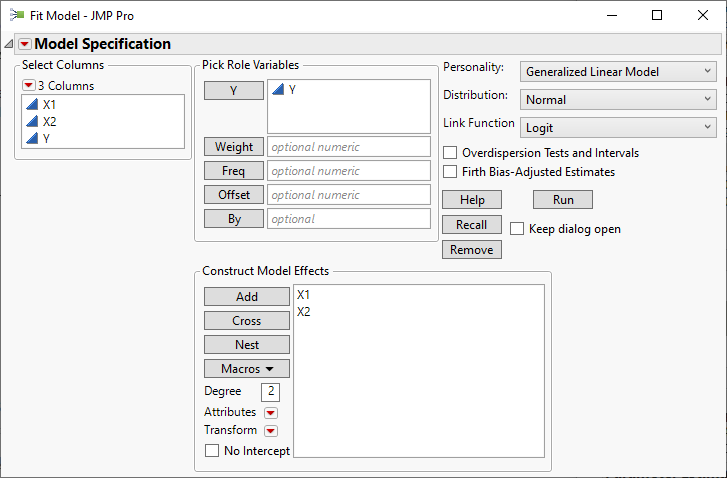Select the Y column in Select Columns
Image resolution: width=727 pixels, height=478 pixels.
pos(47,138)
